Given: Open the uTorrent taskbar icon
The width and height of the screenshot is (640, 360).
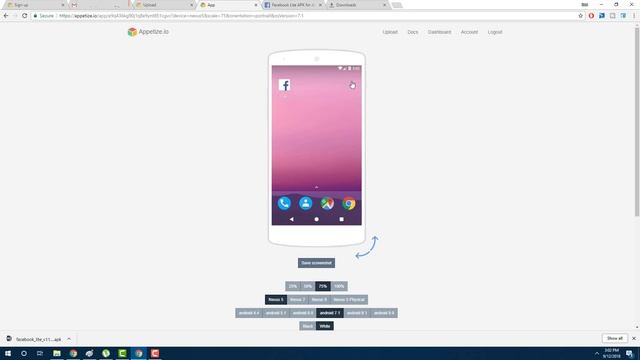Looking at the screenshot, I should (106, 353).
